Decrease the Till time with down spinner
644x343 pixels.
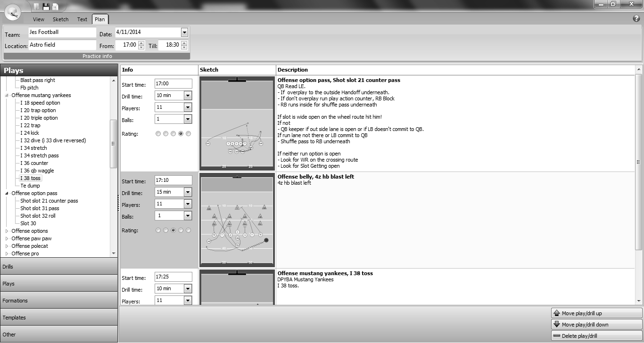pyautogui.click(x=184, y=48)
